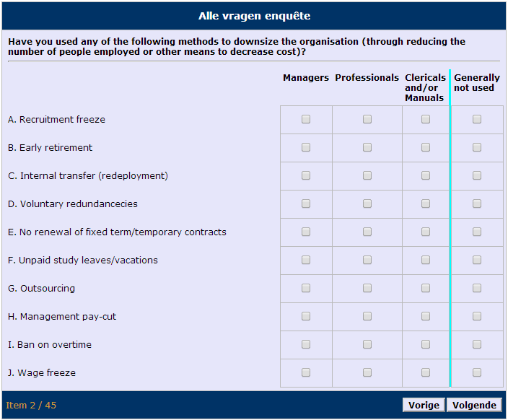
Task: Check Managers for Recruitment freeze
Action: click(306, 120)
